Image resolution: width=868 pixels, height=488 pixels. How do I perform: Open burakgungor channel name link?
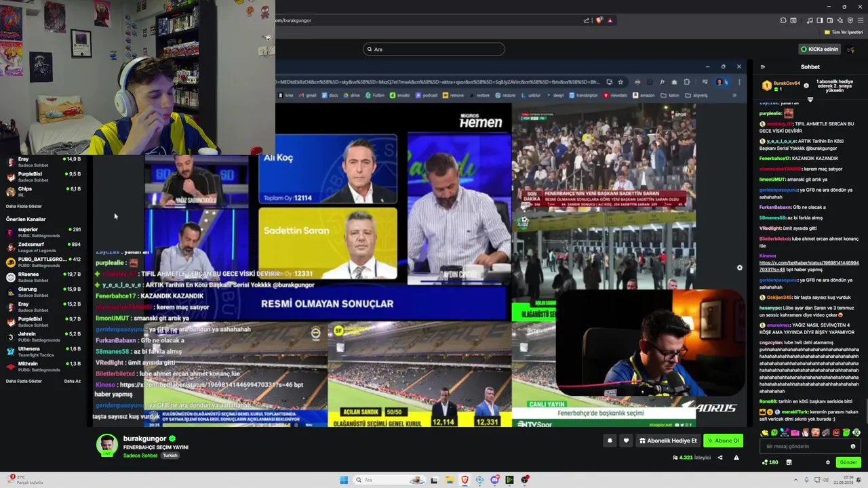point(145,439)
